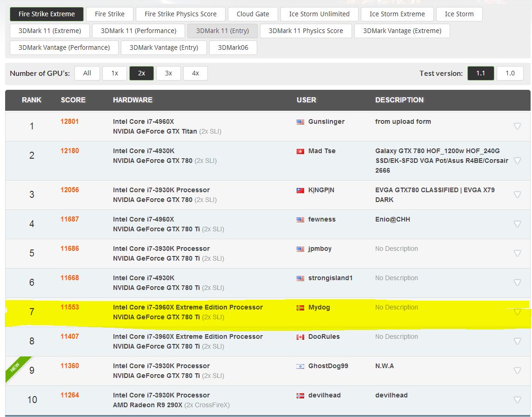
Task: Click the Canadian flag beside DooRules
Action: click(x=300, y=337)
